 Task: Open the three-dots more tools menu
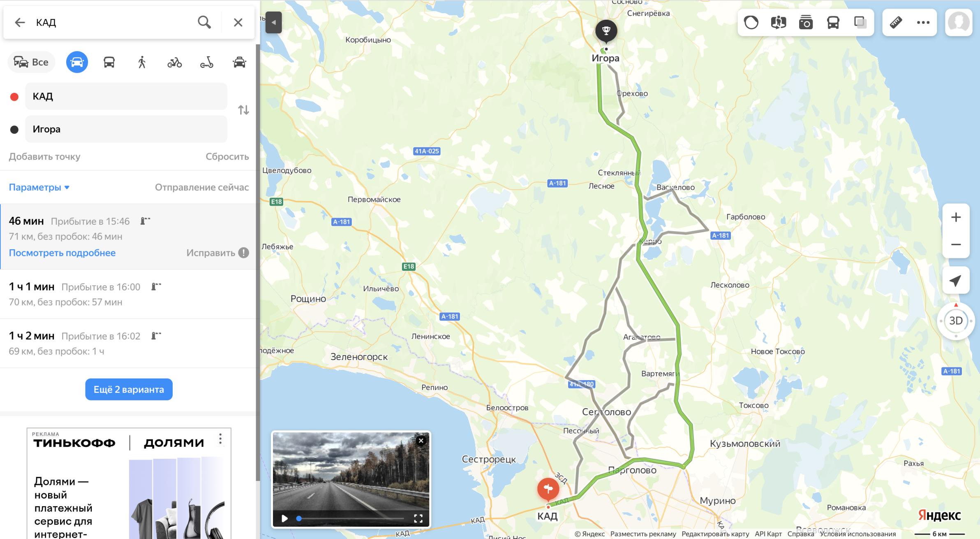point(923,22)
